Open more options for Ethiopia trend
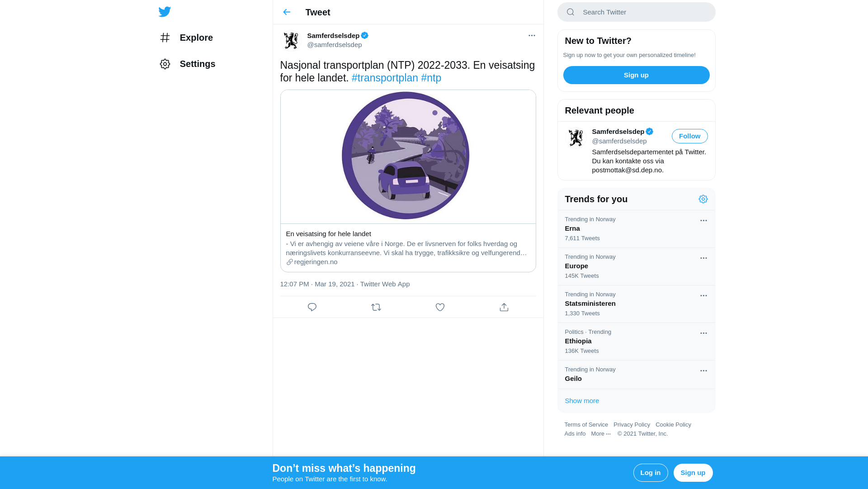This screenshot has height=489, width=868. (703, 333)
